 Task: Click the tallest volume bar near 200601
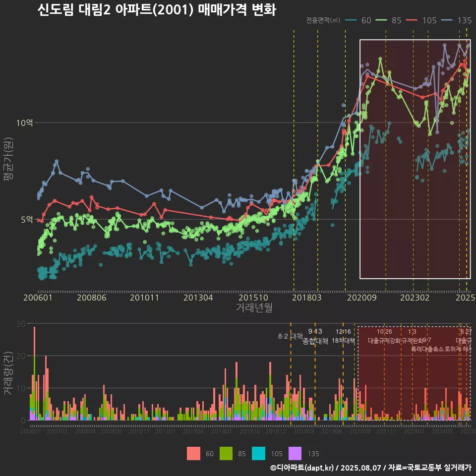pos(34,373)
